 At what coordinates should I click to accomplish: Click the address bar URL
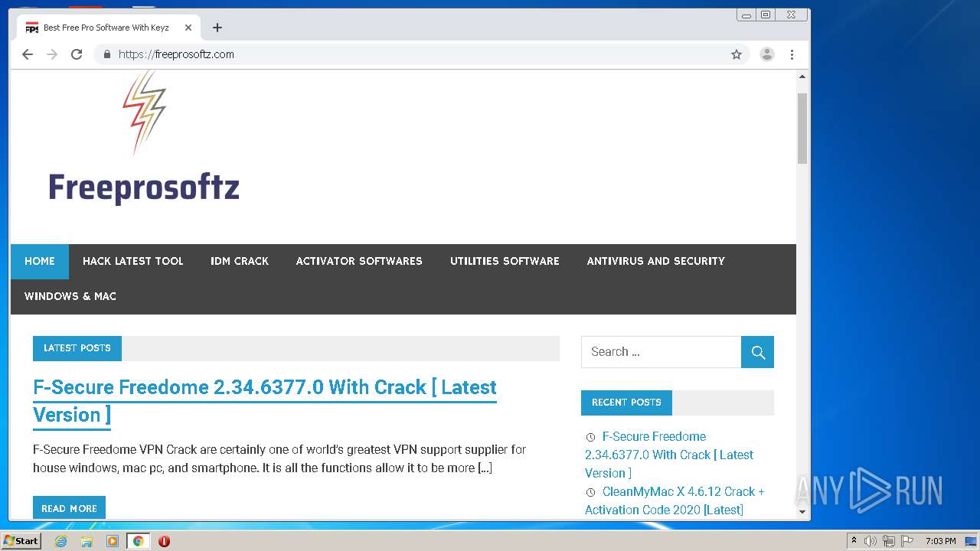(176, 54)
